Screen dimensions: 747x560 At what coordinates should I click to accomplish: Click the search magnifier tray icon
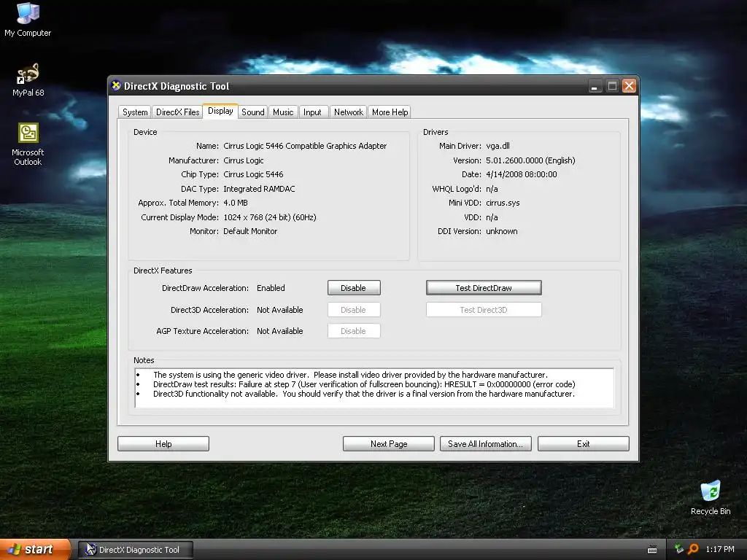(x=693, y=549)
